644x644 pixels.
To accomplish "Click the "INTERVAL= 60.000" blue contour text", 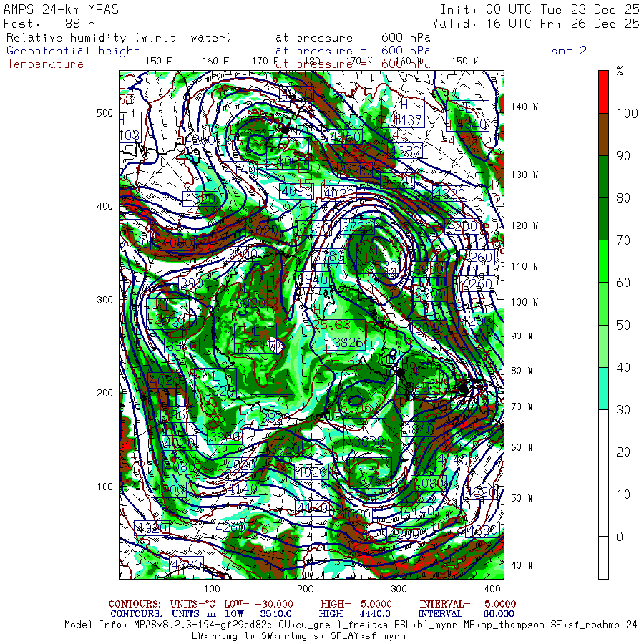I will click(x=465, y=614).
